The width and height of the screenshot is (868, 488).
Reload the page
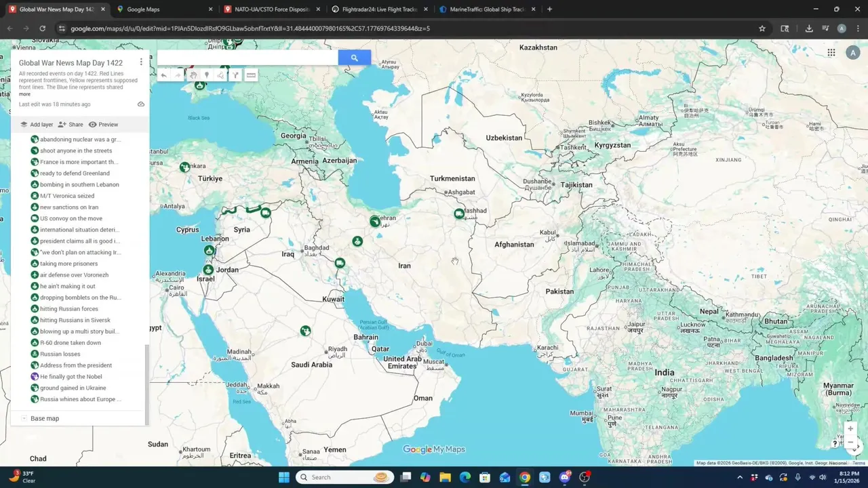[42, 28]
